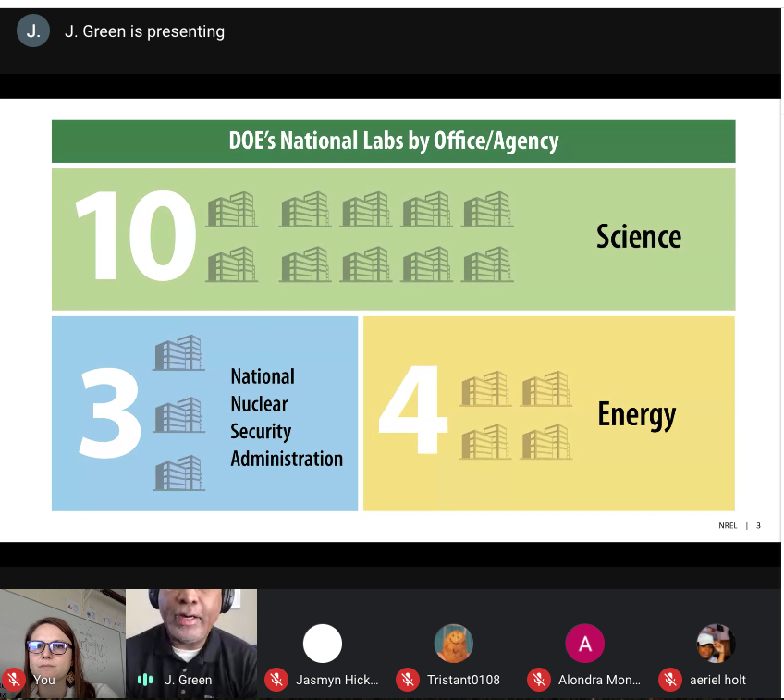This screenshot has width=784, height=700.
Task: Click the large number 4 on slide
Action: [413, 410]
